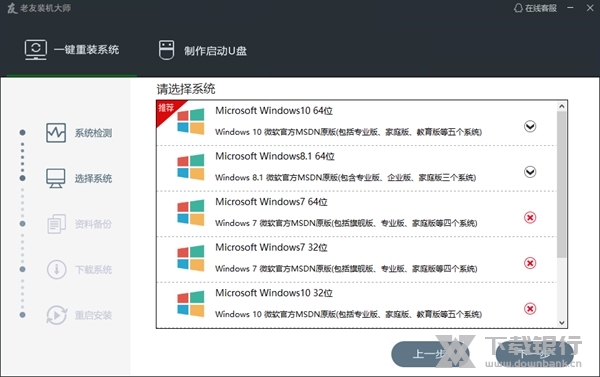
Task: Select Microsoft Windows10 32位 title
Action: click(x=274, y=293)
